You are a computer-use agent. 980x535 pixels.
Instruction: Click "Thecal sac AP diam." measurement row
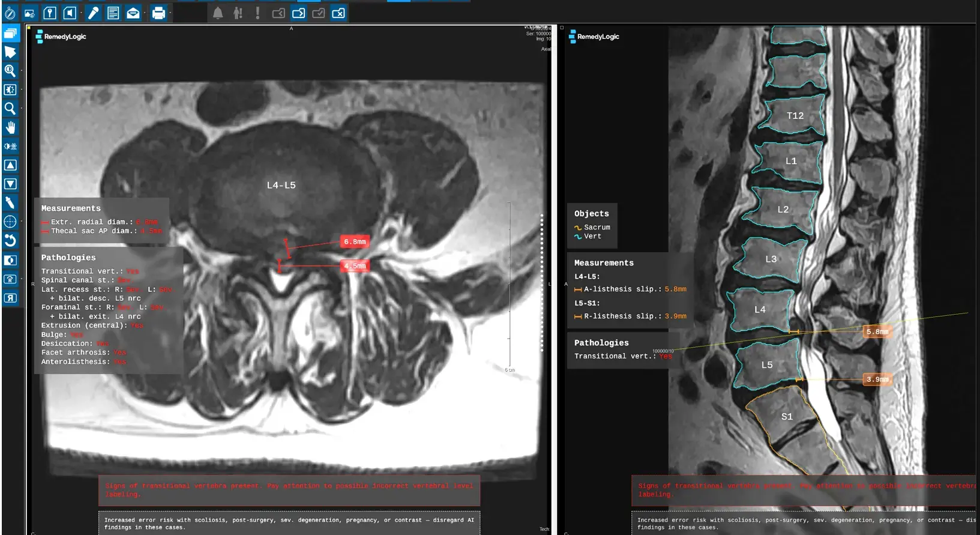(x=101, y=231)
